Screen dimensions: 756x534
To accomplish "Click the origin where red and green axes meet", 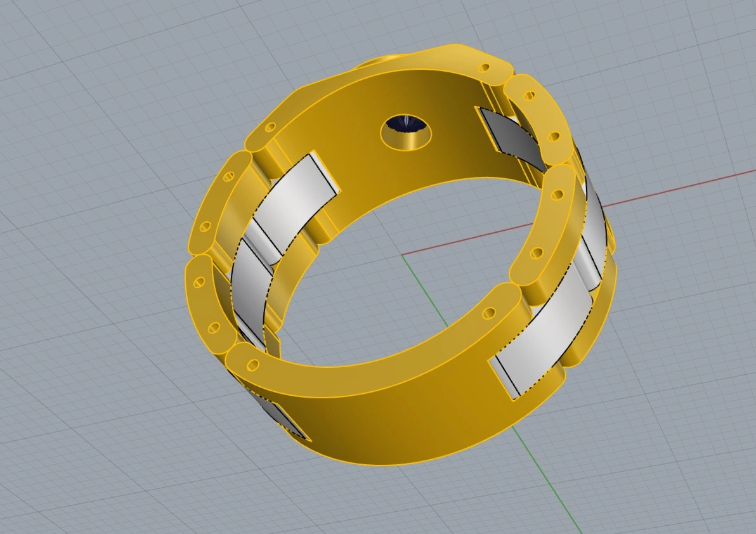I will point(403,255).
